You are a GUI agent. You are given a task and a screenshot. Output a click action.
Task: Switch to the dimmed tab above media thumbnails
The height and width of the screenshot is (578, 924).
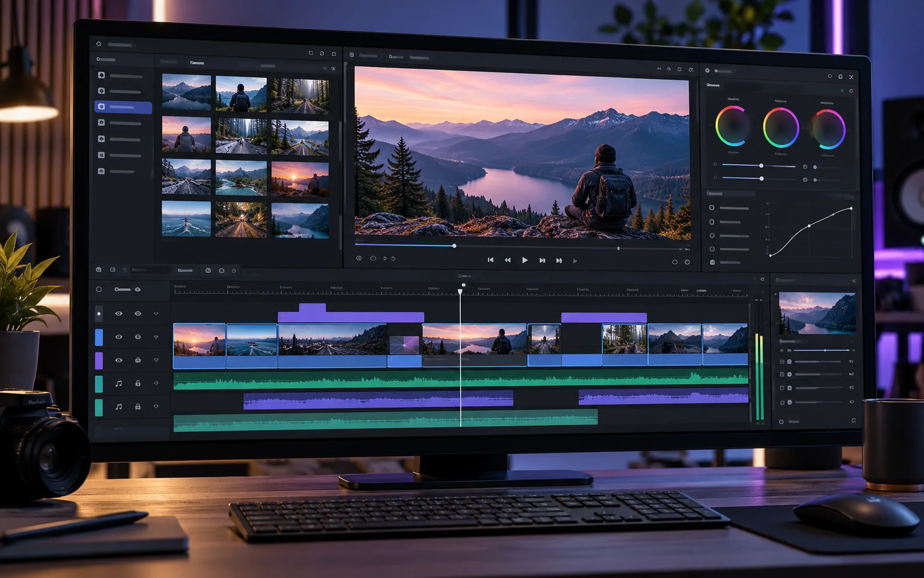pyautogui.click(x=169, y=62)
